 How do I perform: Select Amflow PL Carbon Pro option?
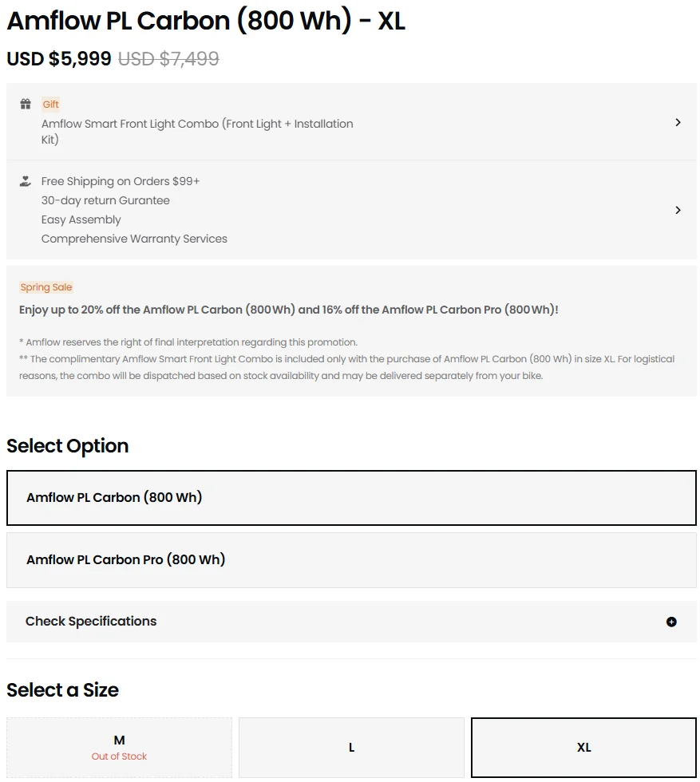click(351, 560)
